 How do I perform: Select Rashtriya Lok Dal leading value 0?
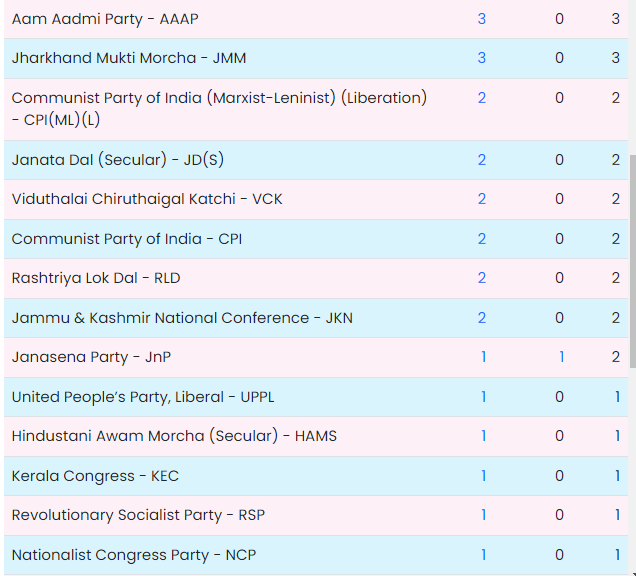[559, 278]
